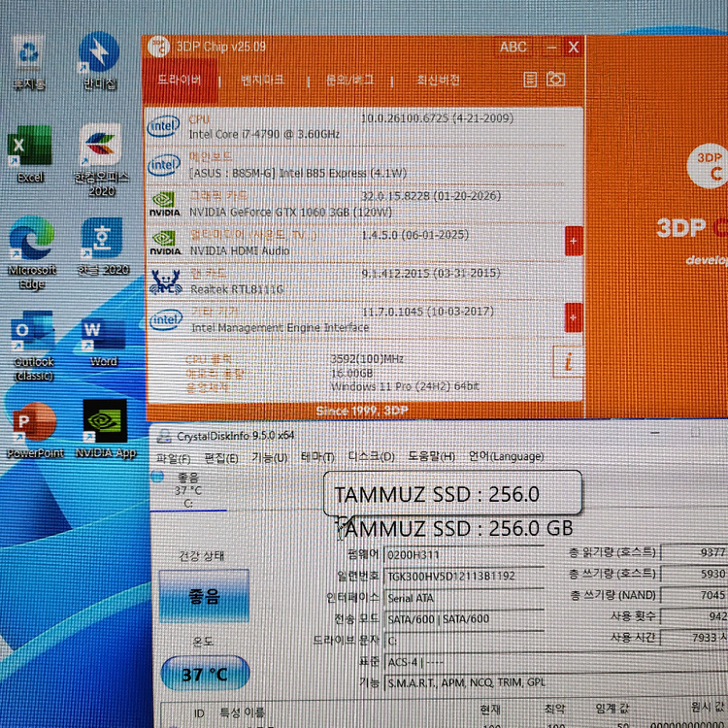Click the 3592(100)MHz CPU clock value

(x=367, y=359)
